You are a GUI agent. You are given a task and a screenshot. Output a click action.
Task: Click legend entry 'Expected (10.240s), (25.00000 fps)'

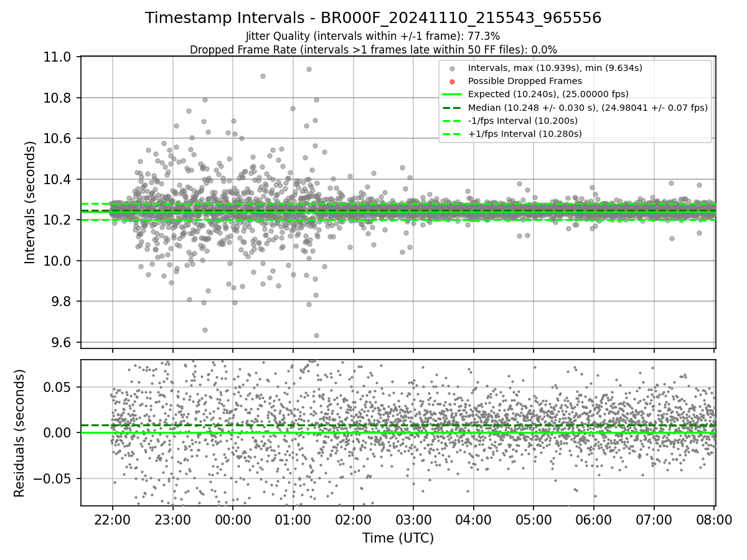point(548,94)
